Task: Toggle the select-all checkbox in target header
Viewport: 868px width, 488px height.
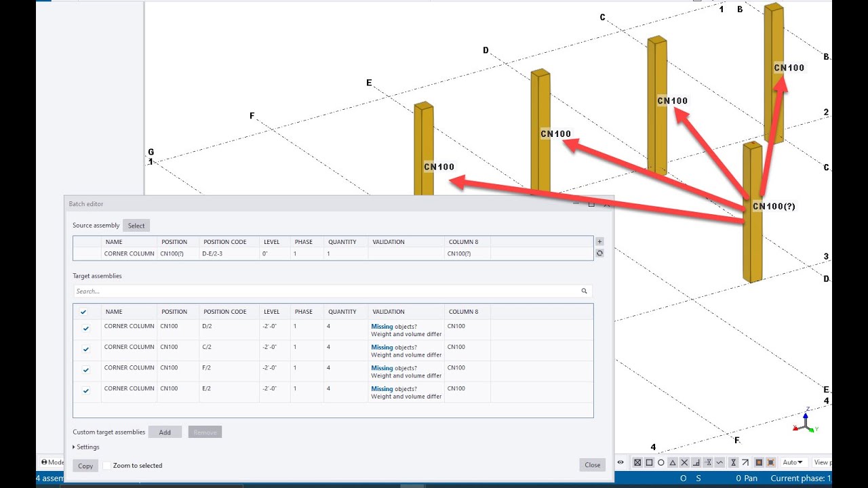Action: 83,312
